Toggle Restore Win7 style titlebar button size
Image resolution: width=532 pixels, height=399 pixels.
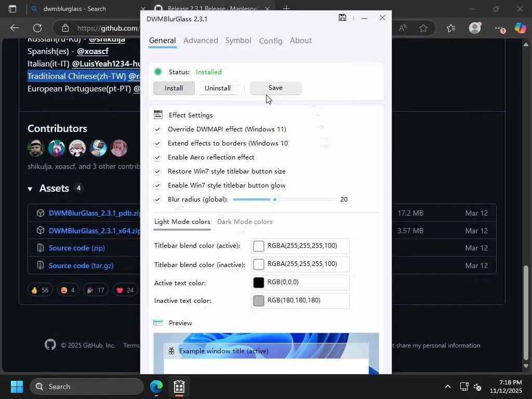click(157, 171)
